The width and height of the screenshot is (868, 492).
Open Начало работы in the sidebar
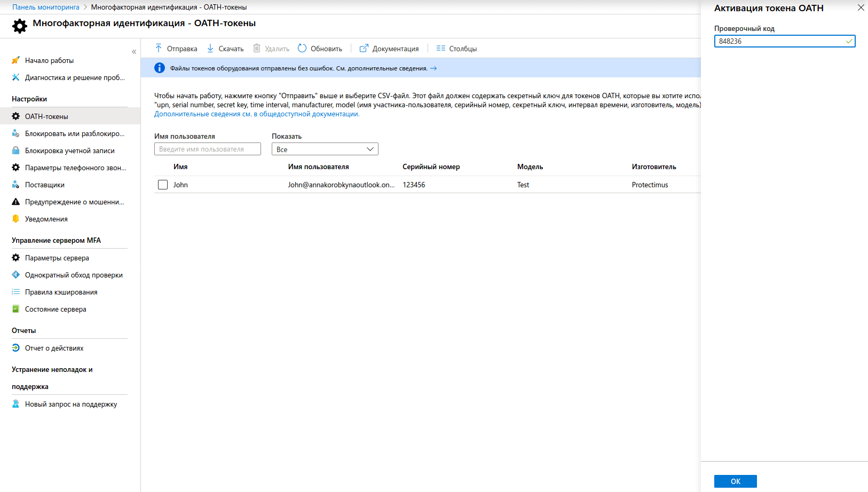click(49, 61)
